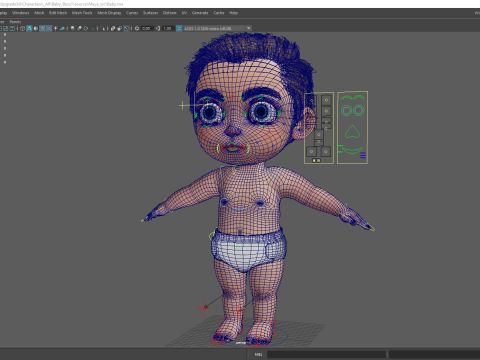The image size is (480, 360).
Task: Select the yellow locator cross beside the head
Action: point(182,106)
